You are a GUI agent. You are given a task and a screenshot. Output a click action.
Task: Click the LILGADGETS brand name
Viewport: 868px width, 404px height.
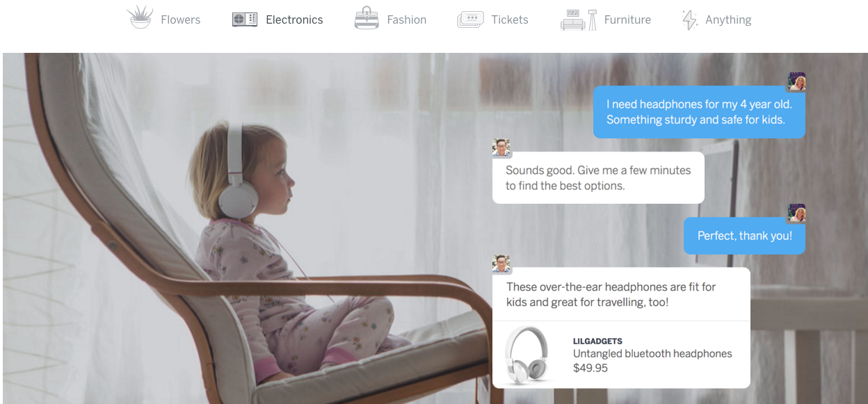pos(597,341)
